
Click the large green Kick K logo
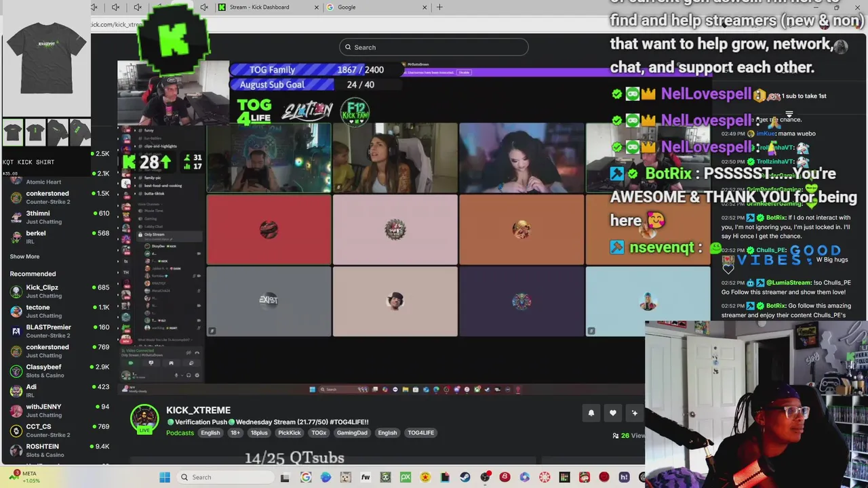tap(174, 41)
